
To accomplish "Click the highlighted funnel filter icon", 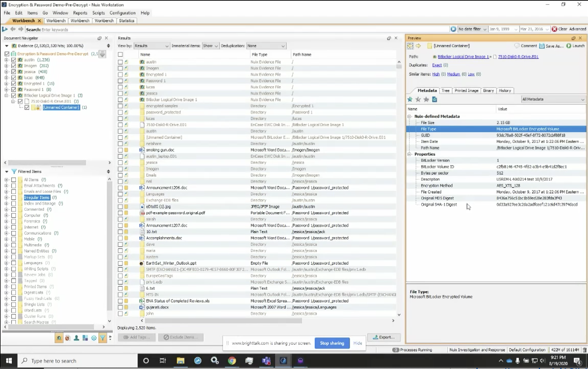I will pos(102,338).
